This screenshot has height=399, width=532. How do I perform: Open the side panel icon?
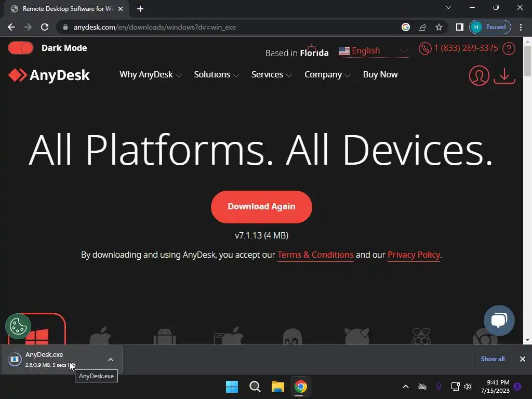(460, 27)
